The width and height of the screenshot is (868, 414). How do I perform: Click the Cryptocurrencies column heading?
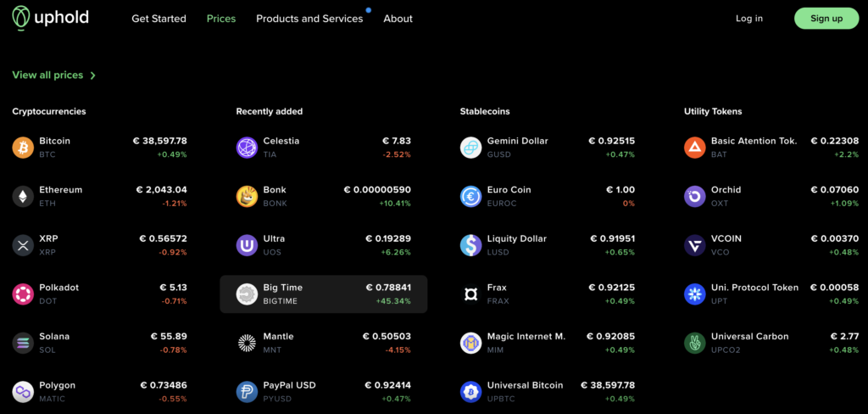49,111
